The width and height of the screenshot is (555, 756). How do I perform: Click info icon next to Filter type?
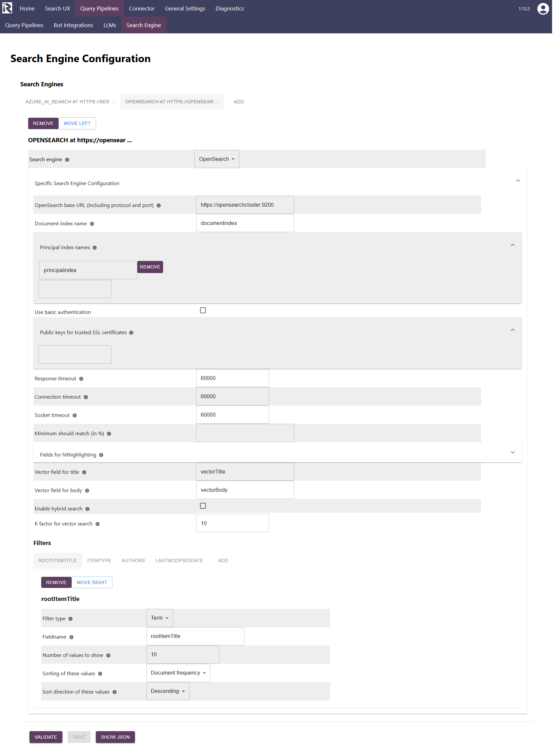pos(71,619)
